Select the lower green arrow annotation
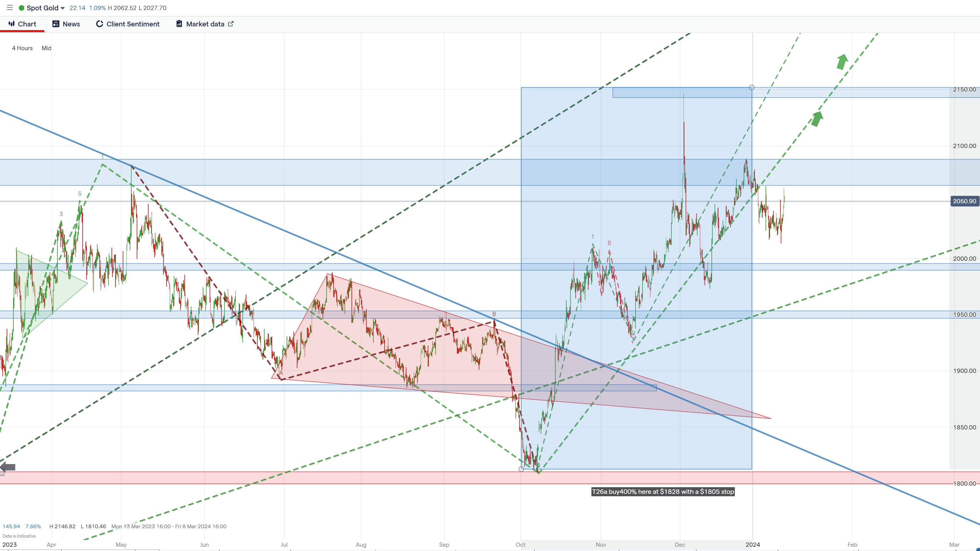Screen dimensions: 980x551 817,119
